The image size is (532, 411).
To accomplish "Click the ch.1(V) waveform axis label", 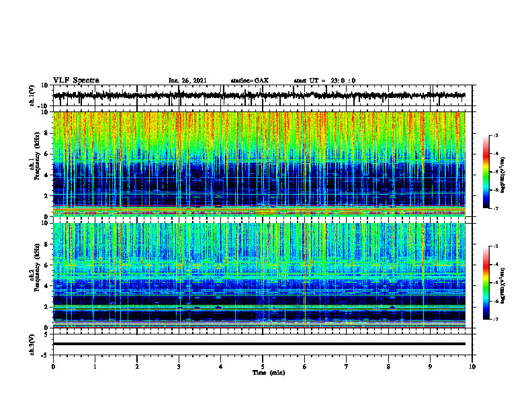I will coord(32,95).
